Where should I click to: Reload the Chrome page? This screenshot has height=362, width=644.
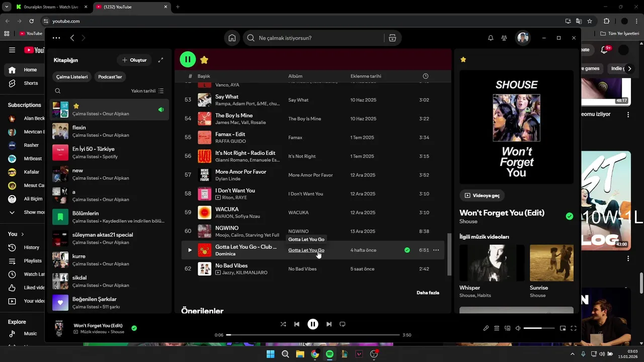(x=31, y=21)
